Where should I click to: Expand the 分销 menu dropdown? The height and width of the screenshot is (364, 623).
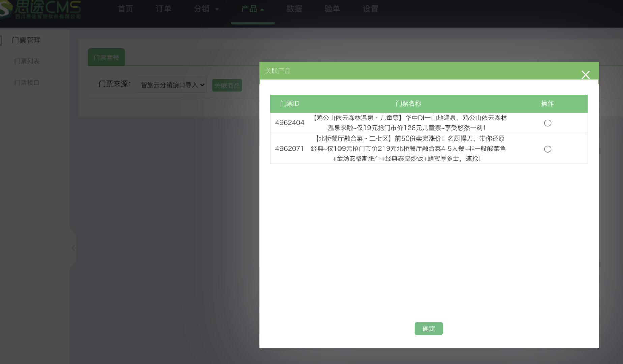point(206,9)
